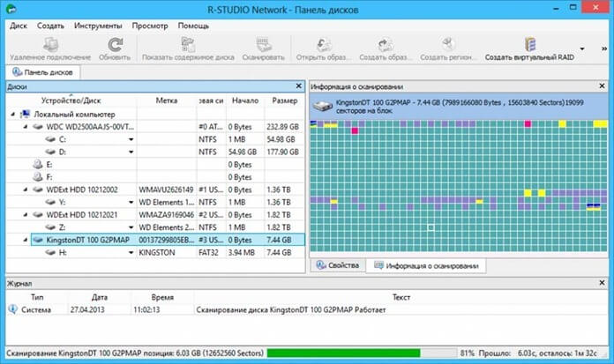Viewport: 614px width, 364px height.
Task: Open the Помощь menu
Action: coord(193,26)
